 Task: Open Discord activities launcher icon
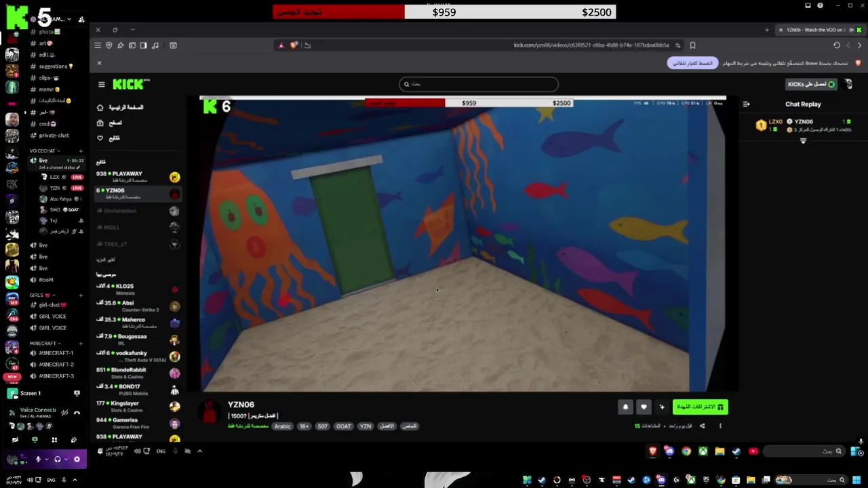pyautogui.click(x=54, y=440)
